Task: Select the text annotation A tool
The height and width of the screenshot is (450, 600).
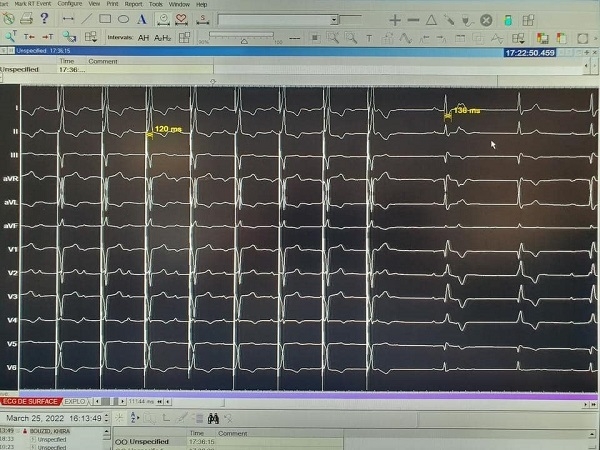Action: [x=142, y=19]
